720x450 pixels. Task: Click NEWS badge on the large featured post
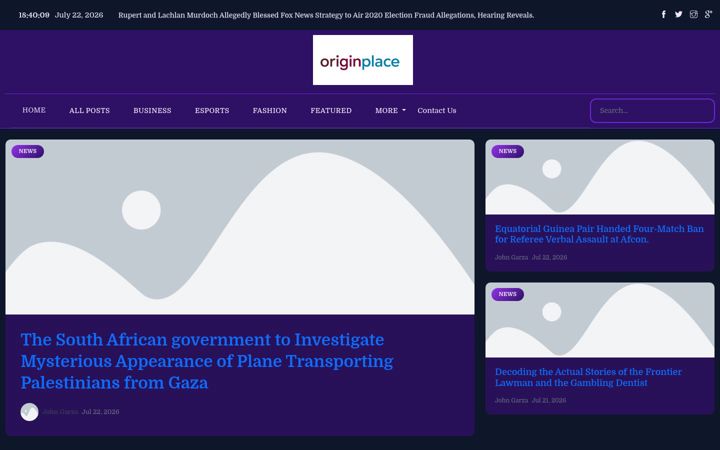tap(28, 151)
